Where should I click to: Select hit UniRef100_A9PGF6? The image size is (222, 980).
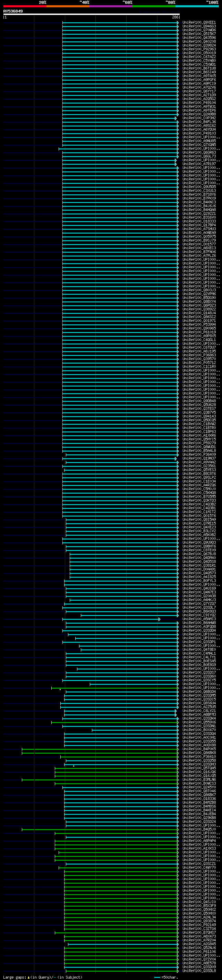(x=199, y=80)
